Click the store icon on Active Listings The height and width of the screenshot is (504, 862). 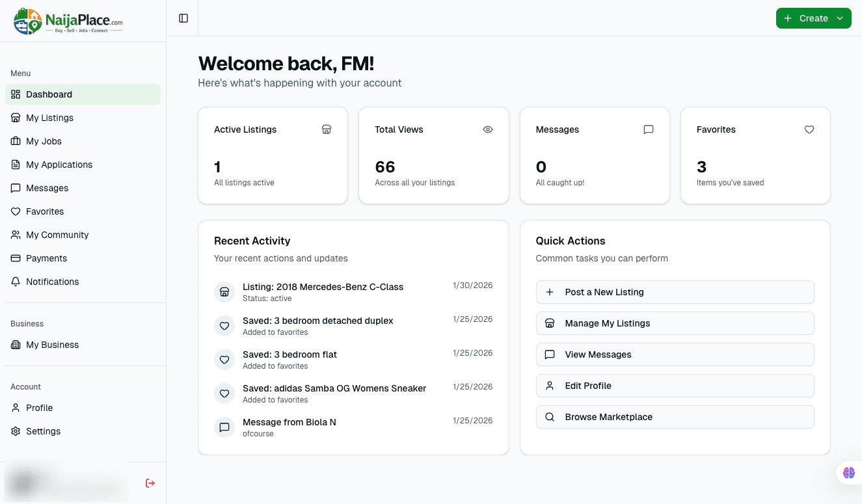(x=327, y=129)
